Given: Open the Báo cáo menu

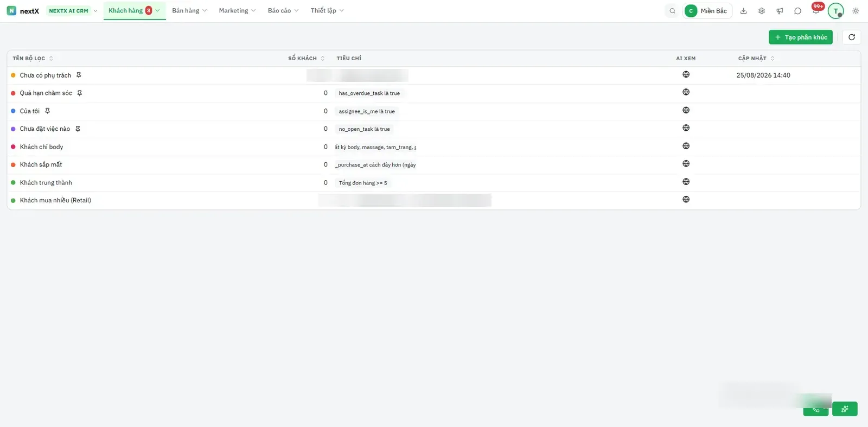Looking at the screenshot, I should 283,11.
